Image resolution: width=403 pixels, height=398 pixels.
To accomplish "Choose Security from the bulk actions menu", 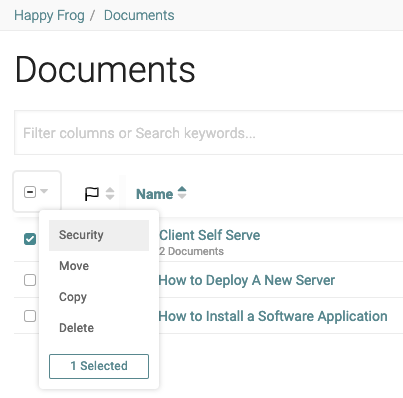I will [x=99, y=235].
